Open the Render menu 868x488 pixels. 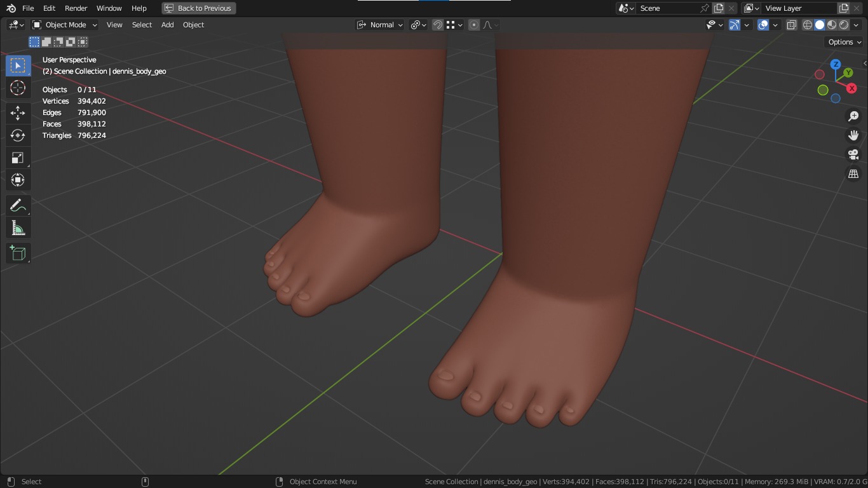point(76,8)
